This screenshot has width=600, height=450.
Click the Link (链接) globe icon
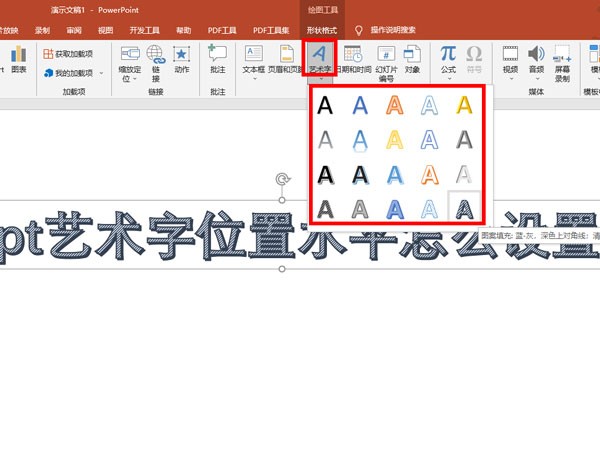click(156, 54)
